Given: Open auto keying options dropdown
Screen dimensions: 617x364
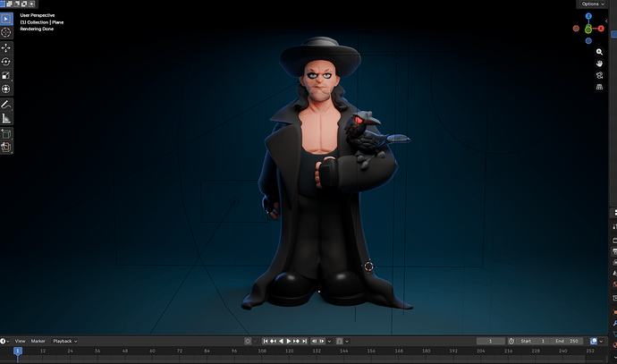Looking at the screenshot, I should pyautogui.click(x=255, y=341).
